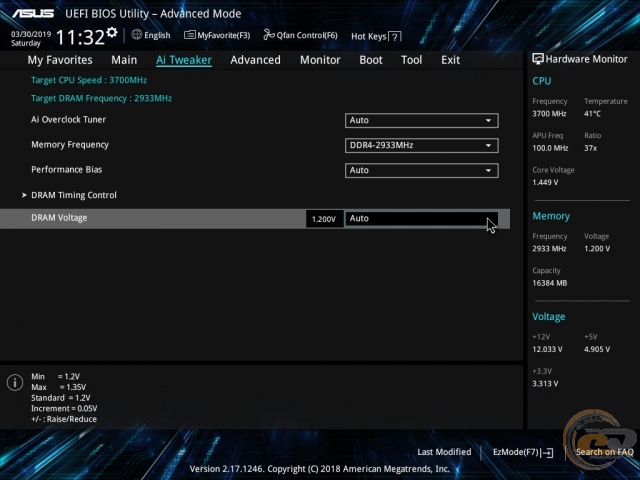Screen dimensions: 640x480
Task: Click Memory Frequency value 2933 MHz
Action: click(549, 249)
